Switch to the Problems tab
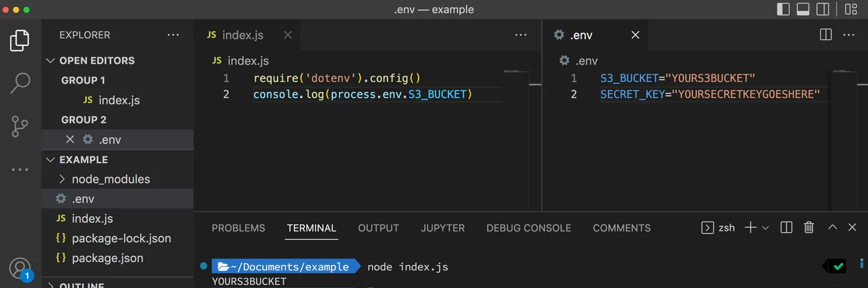 tap(238, 228)
